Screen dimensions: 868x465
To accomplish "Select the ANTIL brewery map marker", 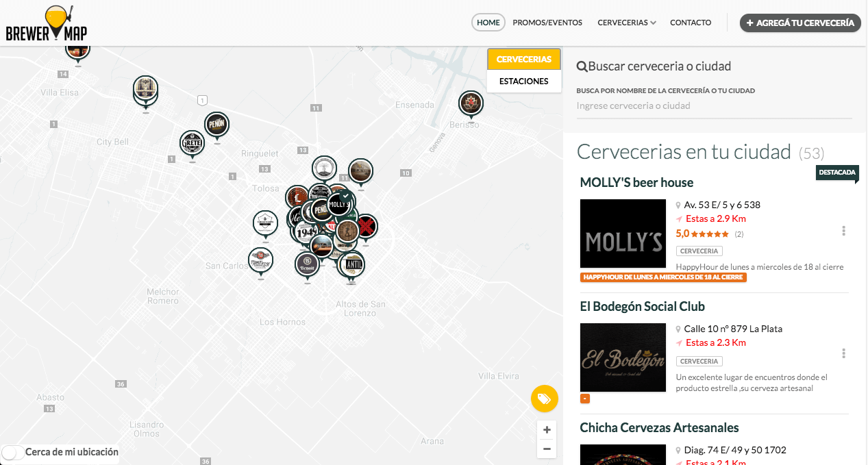I will point(353,264).
